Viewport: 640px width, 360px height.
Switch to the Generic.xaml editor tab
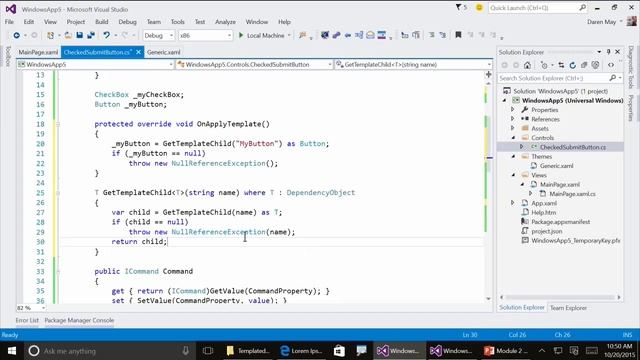pyautogui.click(x=164, y=52)
